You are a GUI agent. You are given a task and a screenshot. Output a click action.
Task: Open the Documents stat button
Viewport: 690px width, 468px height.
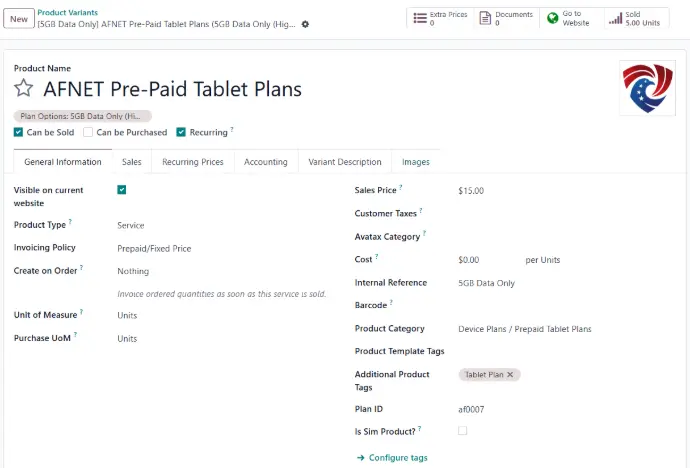click(506, 18)
